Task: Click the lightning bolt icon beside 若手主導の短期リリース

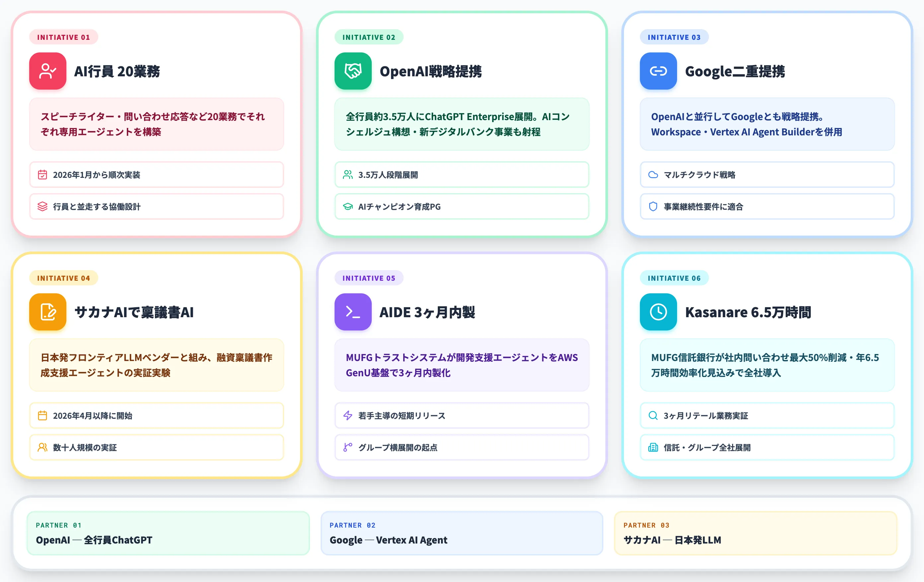Action: 348,415
